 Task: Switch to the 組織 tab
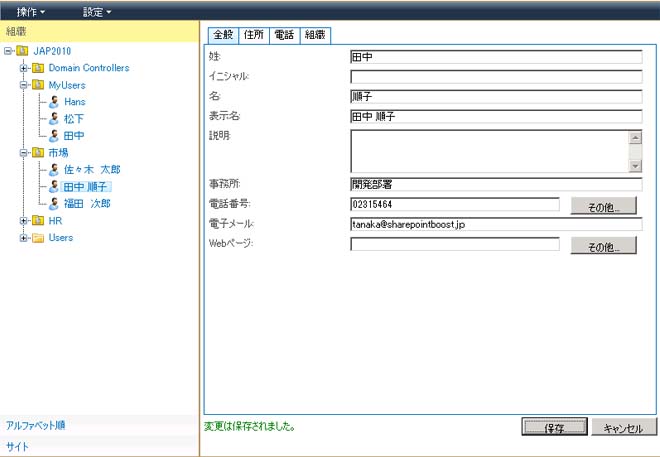(x=315, y=35)
